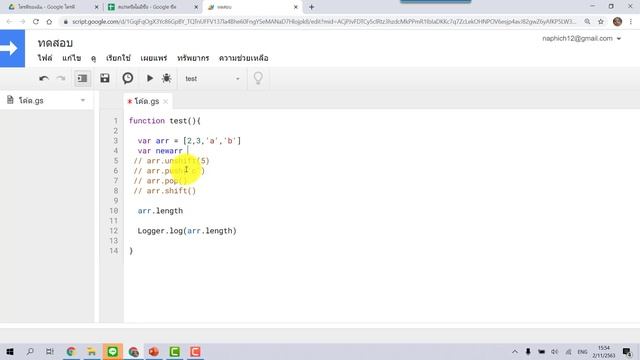Run the selected function

pos(150,78)
